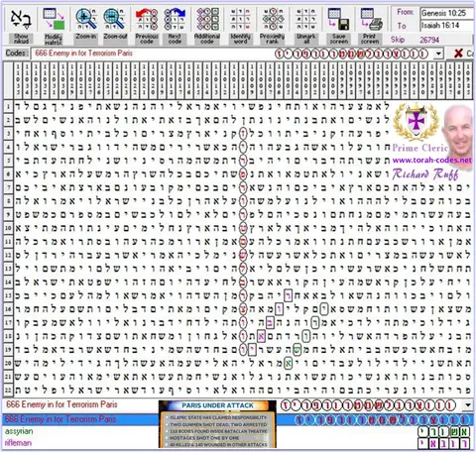
Task: Click the red X cancel button
Action: tap(458, 54)
